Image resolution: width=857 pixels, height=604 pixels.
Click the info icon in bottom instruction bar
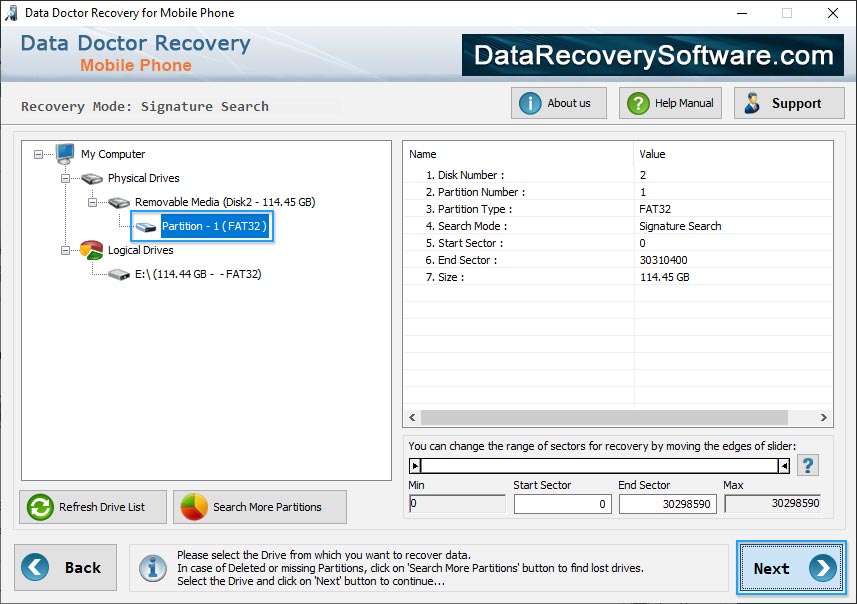(x=153, y=568)
